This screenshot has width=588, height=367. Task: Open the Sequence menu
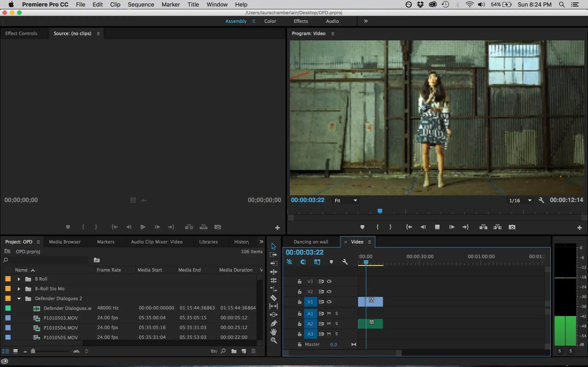(141, 4)
